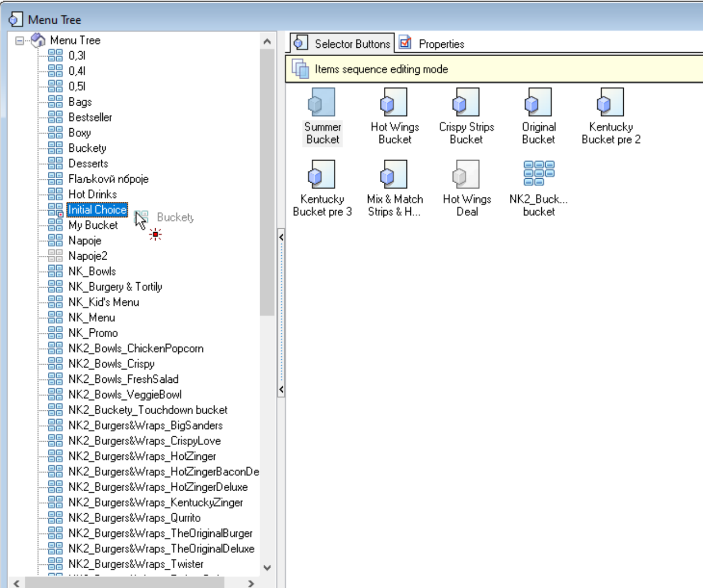This screenshot has width=703, height=588.
Task: Select NK2_Burgers&Wraps_BigSanders tree item
Action: (145, 425)
